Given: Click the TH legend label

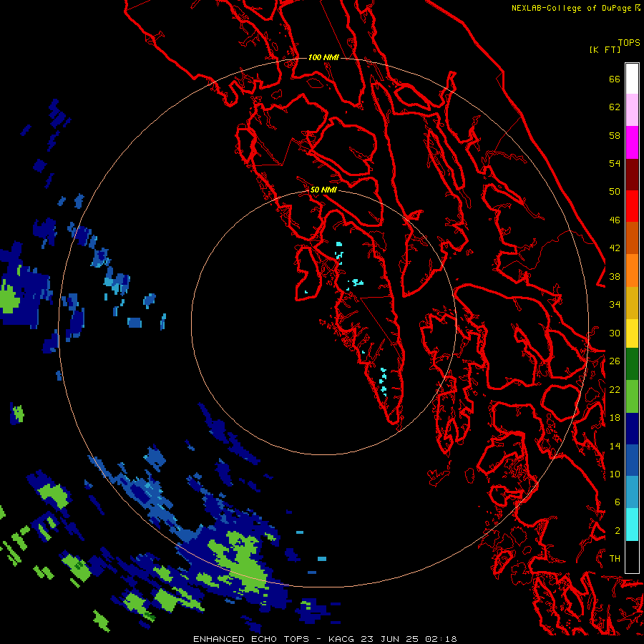Looking at the screenshot, I should click(x=615, y=559).
